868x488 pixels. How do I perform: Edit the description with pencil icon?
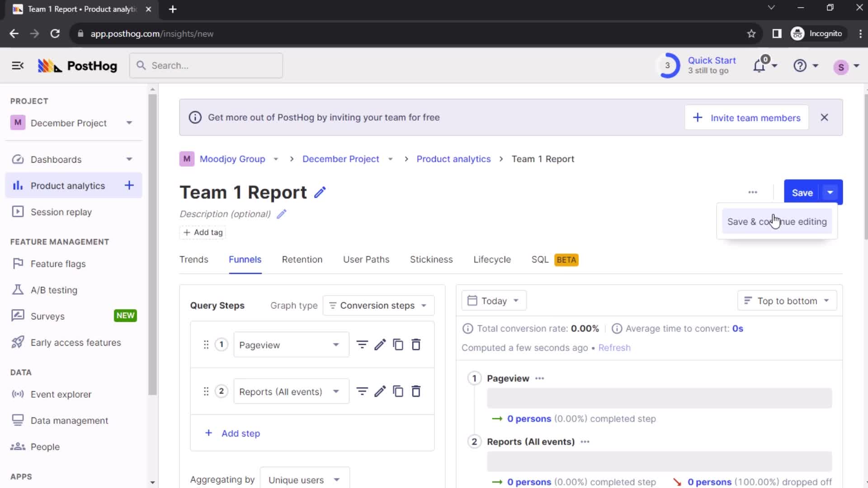pos(281,214)
